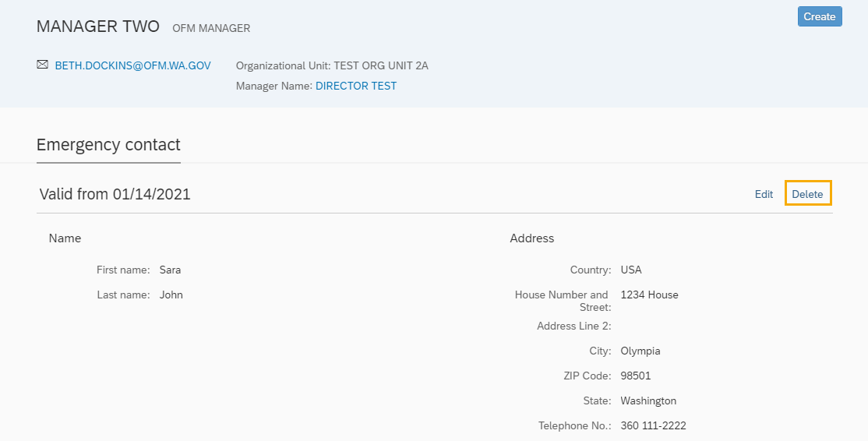This screenshot has height=441, width=868.
Task: Click Edit for the emergency contact
Action: 764,194
